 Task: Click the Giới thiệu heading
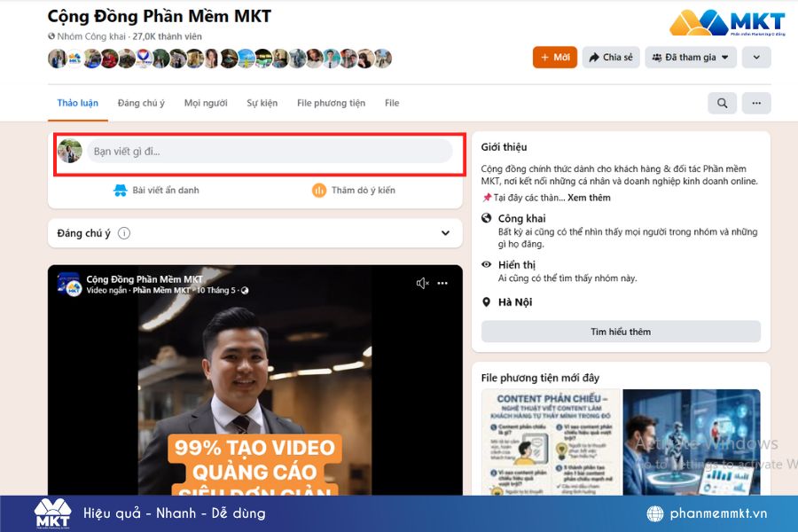(504, 147)
